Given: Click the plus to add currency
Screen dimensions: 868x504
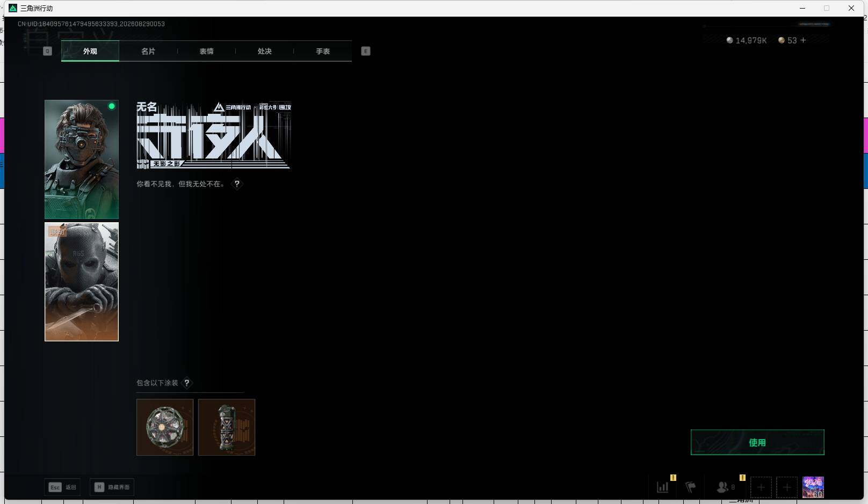Looking at the screenshot, I should point(804,40).
